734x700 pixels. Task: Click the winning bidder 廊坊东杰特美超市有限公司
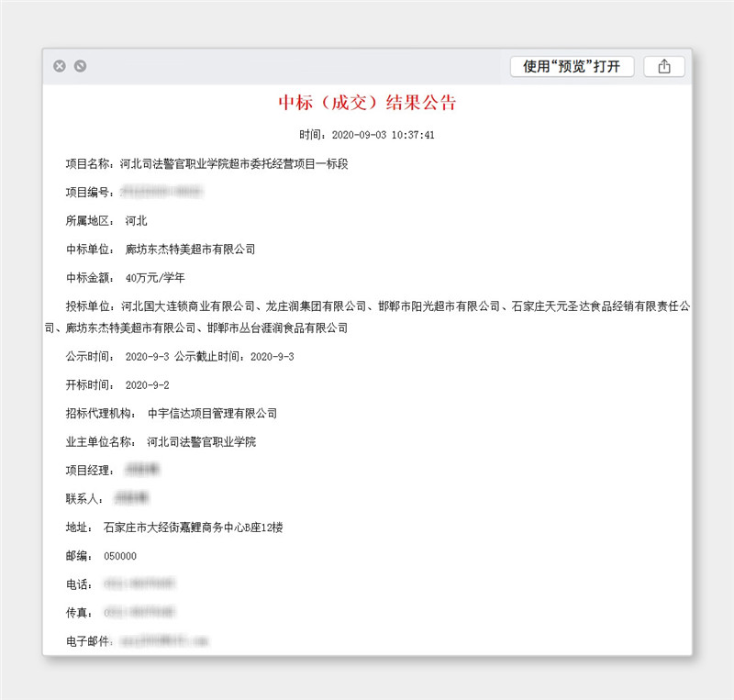pyautogui.click(x=190, y=250)
